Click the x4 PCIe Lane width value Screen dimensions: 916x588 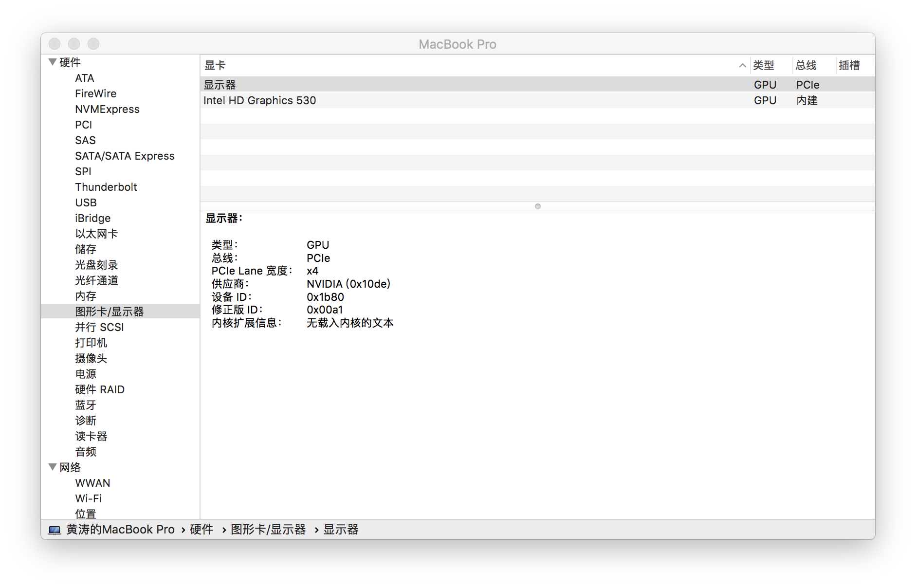(x=312, y=271)
